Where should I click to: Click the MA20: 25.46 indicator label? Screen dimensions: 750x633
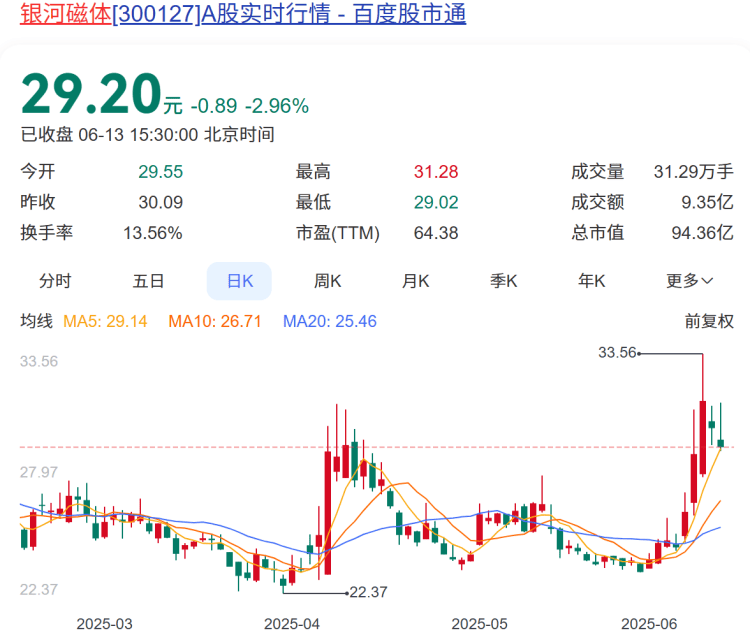[330, 321]
